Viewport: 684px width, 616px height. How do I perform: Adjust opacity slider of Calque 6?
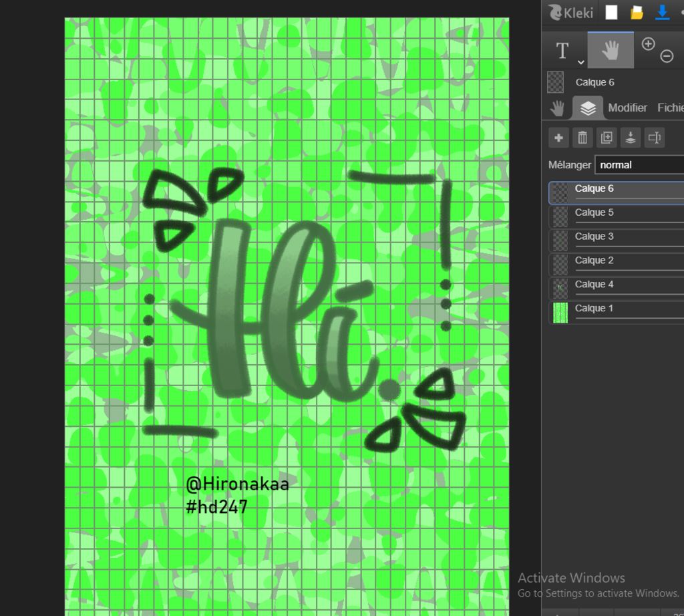point(629,198)
